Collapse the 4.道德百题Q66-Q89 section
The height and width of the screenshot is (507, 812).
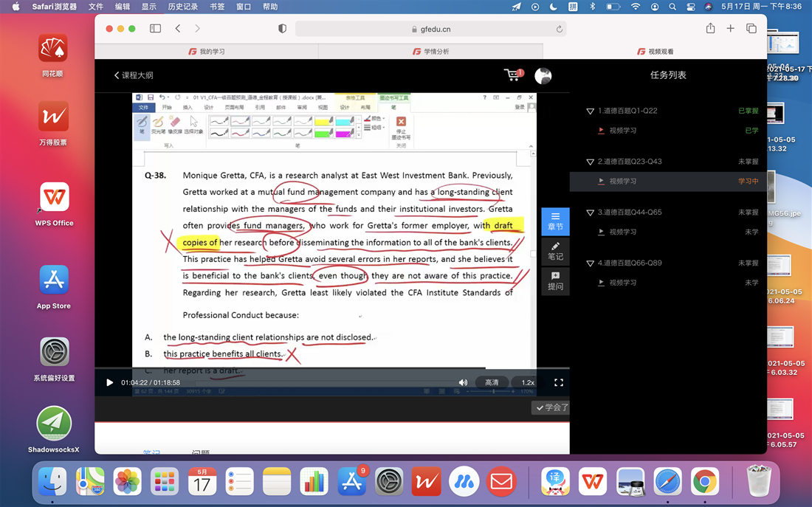pyautogui.click(x=590, y=263)
